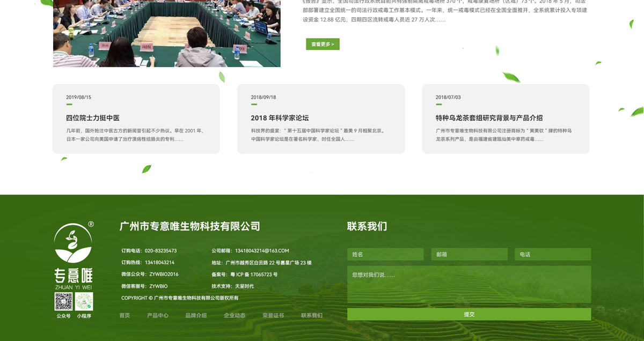The width and height of the screenshot is (644, 341).
Task: Click the excerpt beginning 几年前，国外抢注中医古方
Action: (x=135, y=135)
